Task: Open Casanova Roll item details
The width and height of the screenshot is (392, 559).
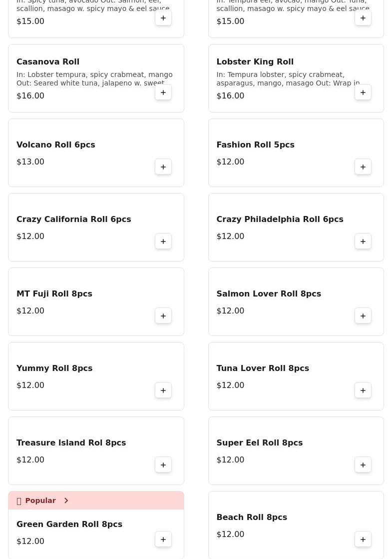Action: pyautogui.click(x=48, y=62)
